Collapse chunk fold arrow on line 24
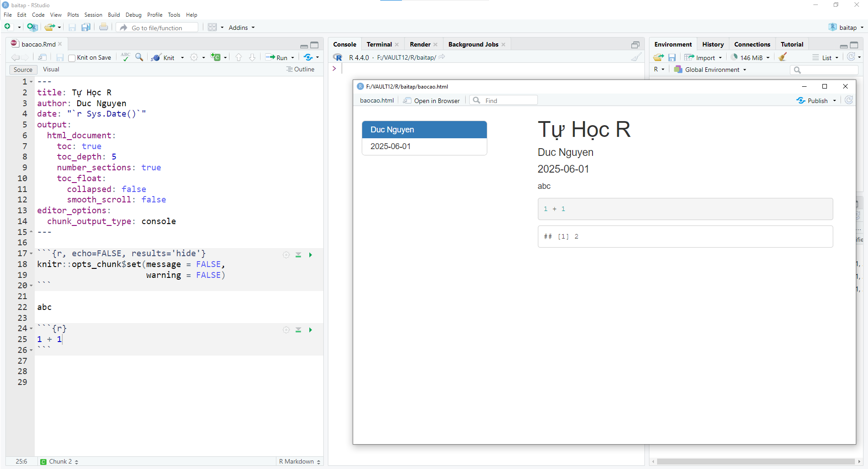Image resolution: width=868 pixels, height=469 pixels. (31, 328)
